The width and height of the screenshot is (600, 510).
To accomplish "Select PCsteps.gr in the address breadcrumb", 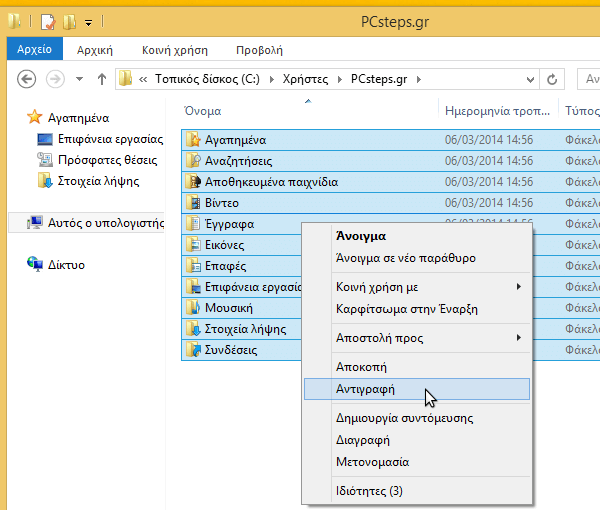I will (x=379, y=79).
